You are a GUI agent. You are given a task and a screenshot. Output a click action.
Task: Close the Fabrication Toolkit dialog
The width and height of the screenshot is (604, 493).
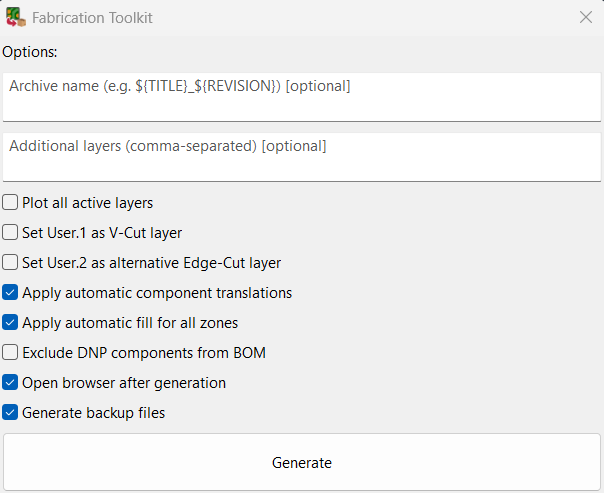coord(586,17)
